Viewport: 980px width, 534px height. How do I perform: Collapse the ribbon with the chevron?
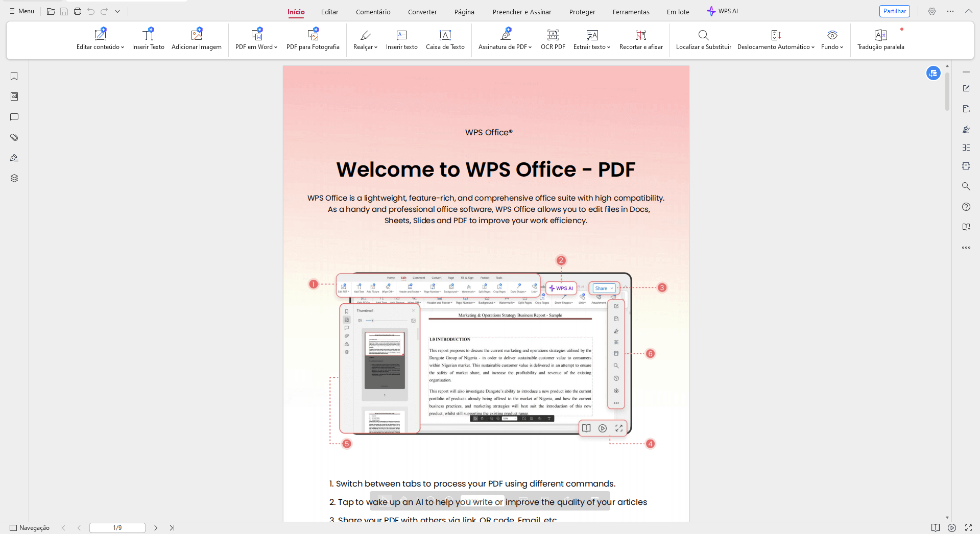tap(968, 11)
